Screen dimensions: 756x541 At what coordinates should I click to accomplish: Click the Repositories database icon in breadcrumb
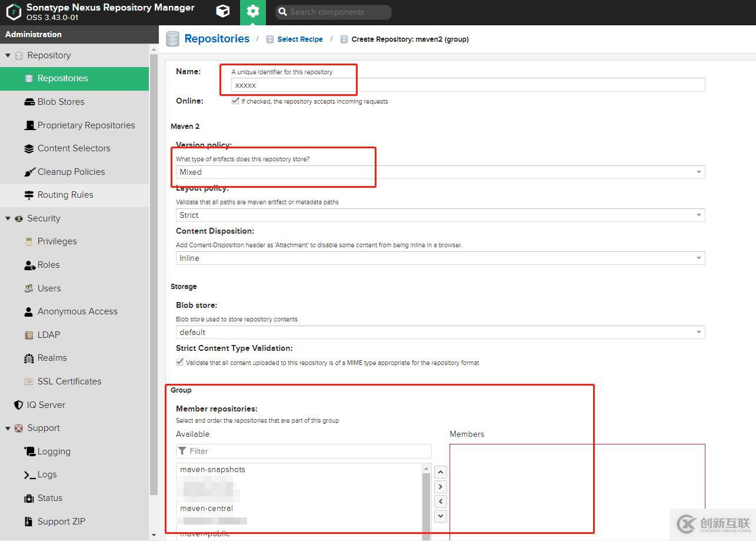[x=172, y=39]
